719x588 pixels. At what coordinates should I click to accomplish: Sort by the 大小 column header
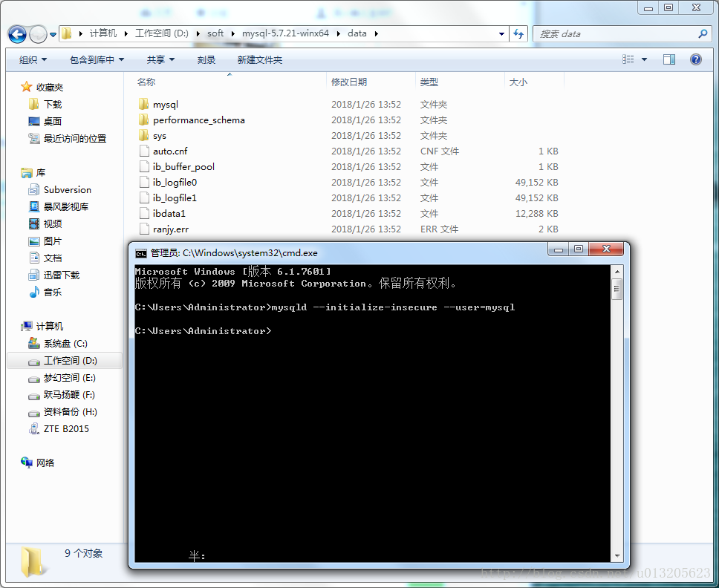pyautogui.click(x=518, y=82)
